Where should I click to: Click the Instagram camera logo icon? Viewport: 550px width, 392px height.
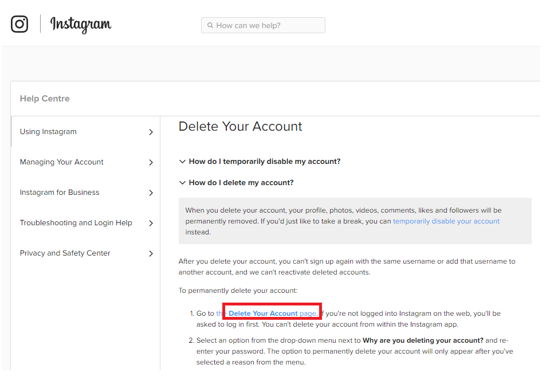tap(19, 24)
